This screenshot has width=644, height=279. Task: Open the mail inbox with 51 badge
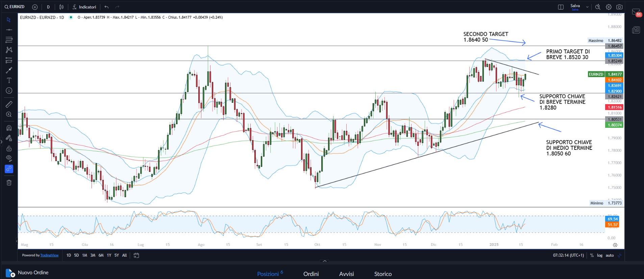point(636,13)
